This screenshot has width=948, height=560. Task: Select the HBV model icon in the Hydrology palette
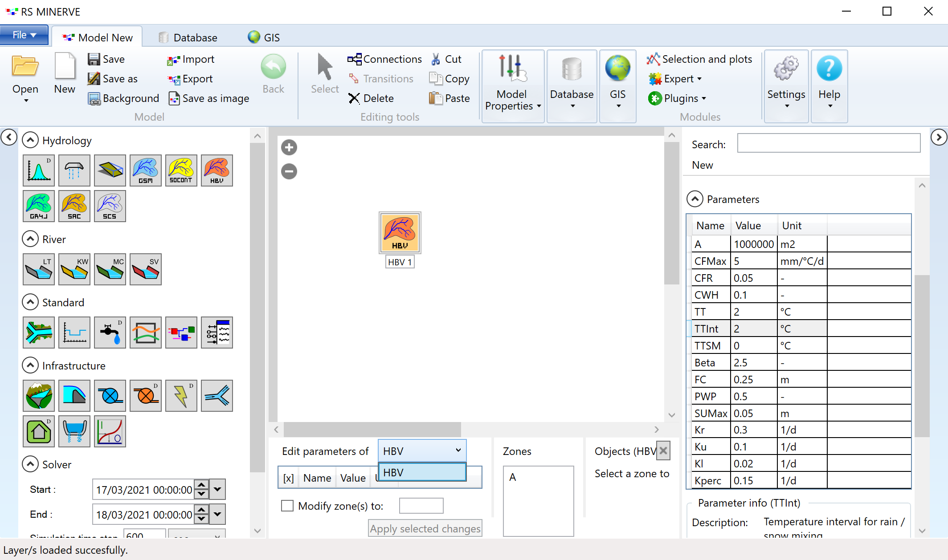click(x=217, y=170)
